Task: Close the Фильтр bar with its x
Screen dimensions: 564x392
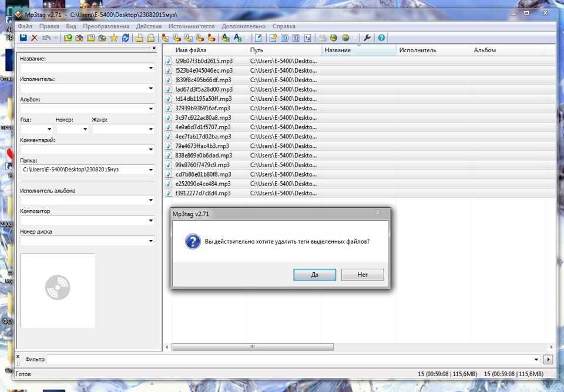Action: click(x=18, y=356)
